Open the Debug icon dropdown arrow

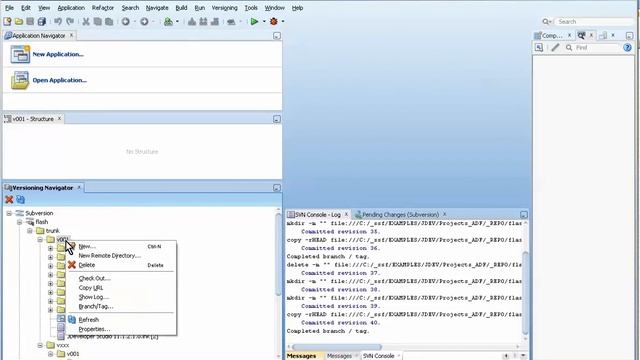click(x=283, y=22)
